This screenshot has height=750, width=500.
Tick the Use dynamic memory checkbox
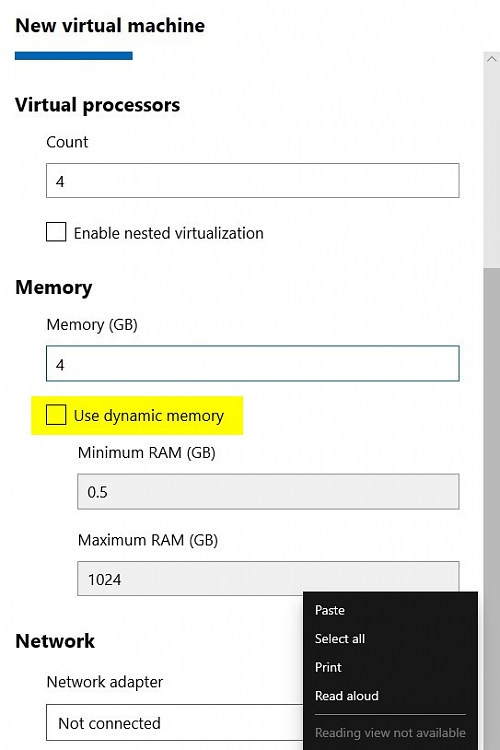56,414
